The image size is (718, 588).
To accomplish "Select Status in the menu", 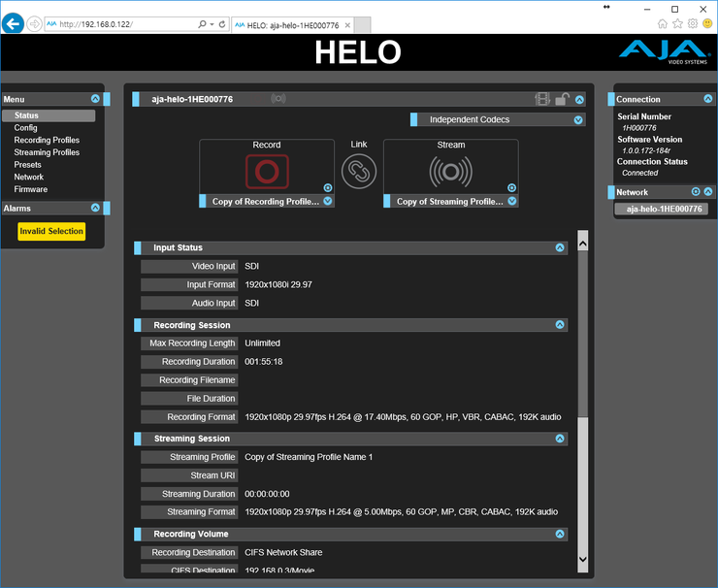I will point(49,115).
